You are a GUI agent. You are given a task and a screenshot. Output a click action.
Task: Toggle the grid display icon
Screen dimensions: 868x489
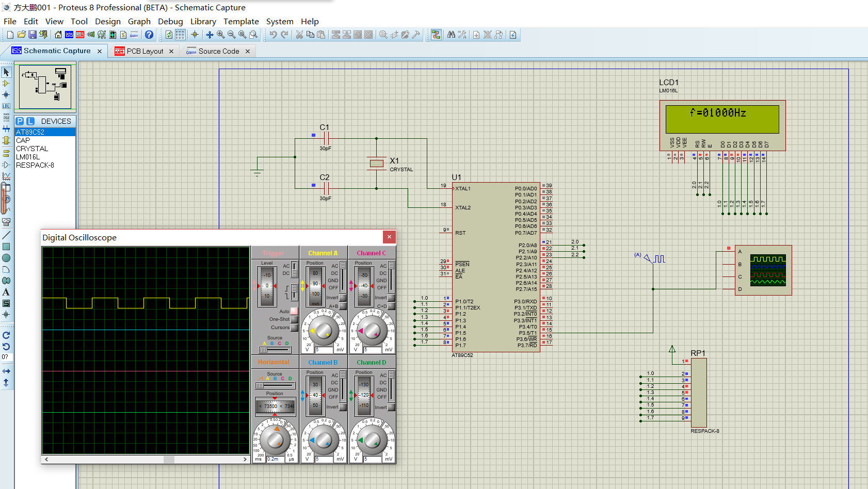180,35
